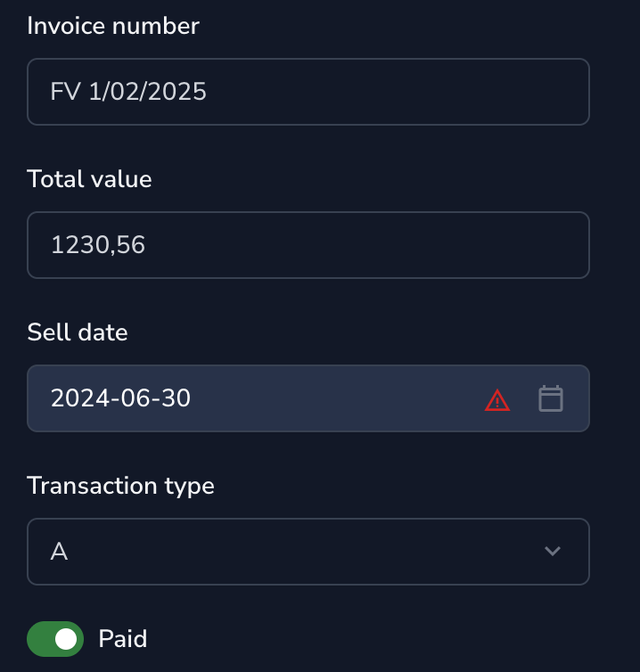Screen dimensions: 640x672
Task: Click the Paid label text
Action: [123, 638]
